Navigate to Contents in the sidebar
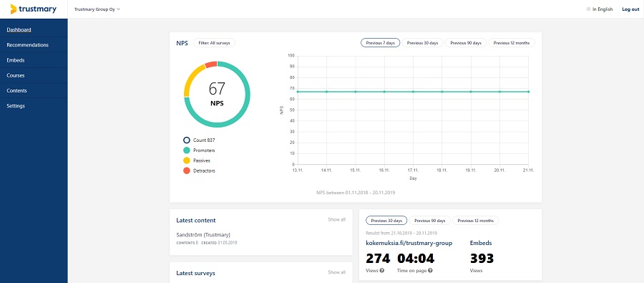 click(17, 90)
